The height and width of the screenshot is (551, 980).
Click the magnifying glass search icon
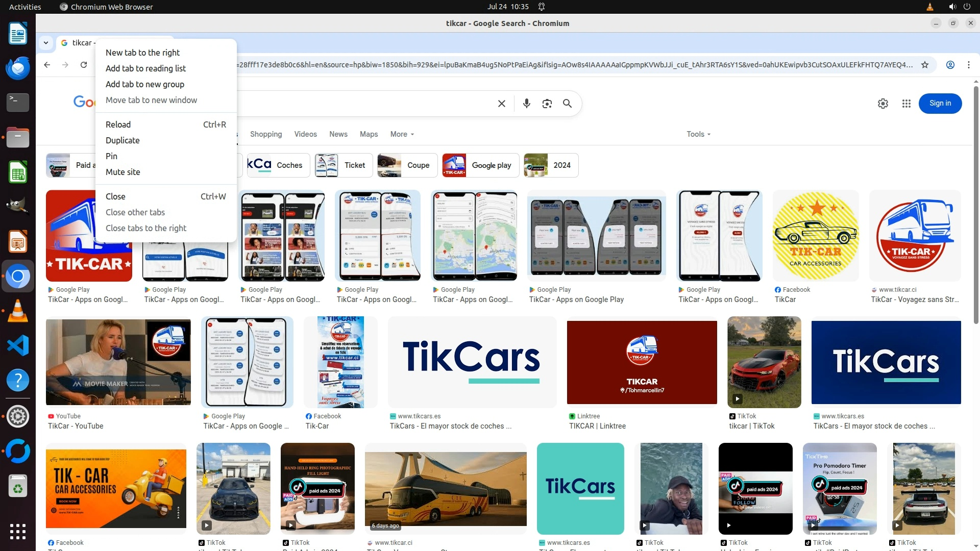pos(567,104)
